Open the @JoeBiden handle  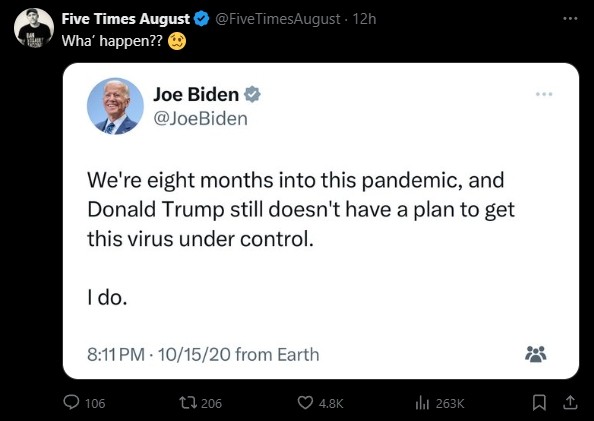click(x=200, y=119)
